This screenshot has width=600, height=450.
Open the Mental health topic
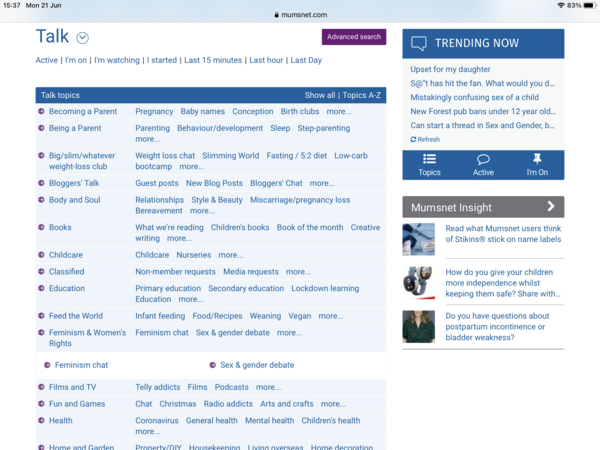pos(270,421)
